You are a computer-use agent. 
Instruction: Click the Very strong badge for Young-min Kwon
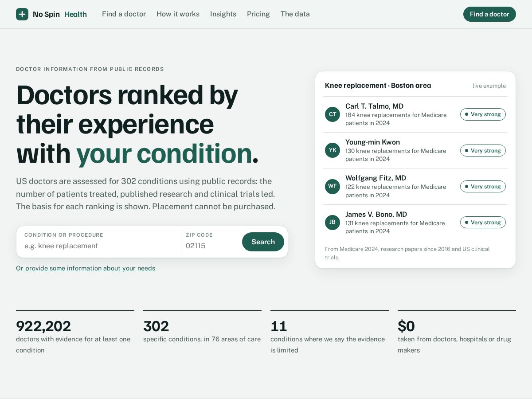pyautogui.click(x=483, y=151)
